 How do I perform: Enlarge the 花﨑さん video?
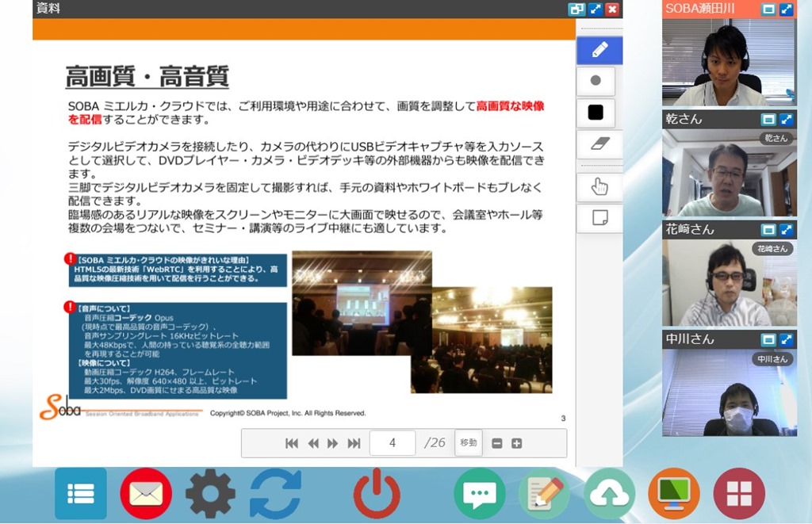click(x=786, y=229)
